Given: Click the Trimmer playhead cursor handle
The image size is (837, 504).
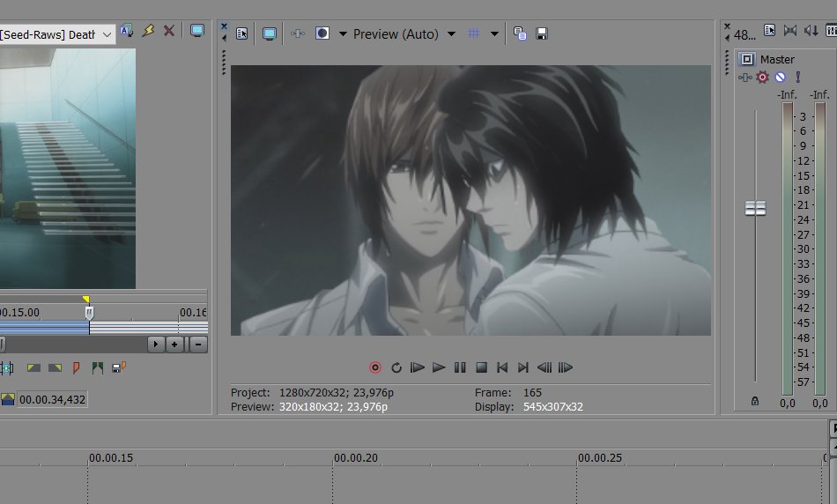Looking at the screenshot, I should click(x=90, y=313).
